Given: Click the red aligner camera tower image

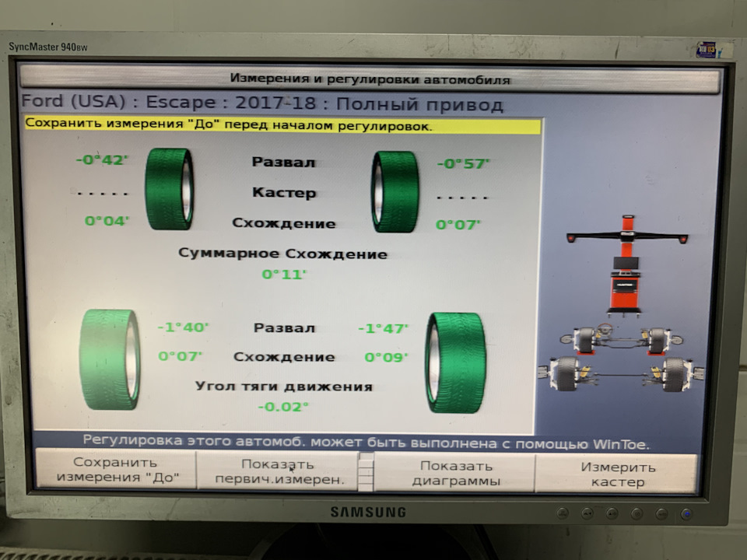Looking at the screenshot, I should pyautogui.click(x=626, y=265).
